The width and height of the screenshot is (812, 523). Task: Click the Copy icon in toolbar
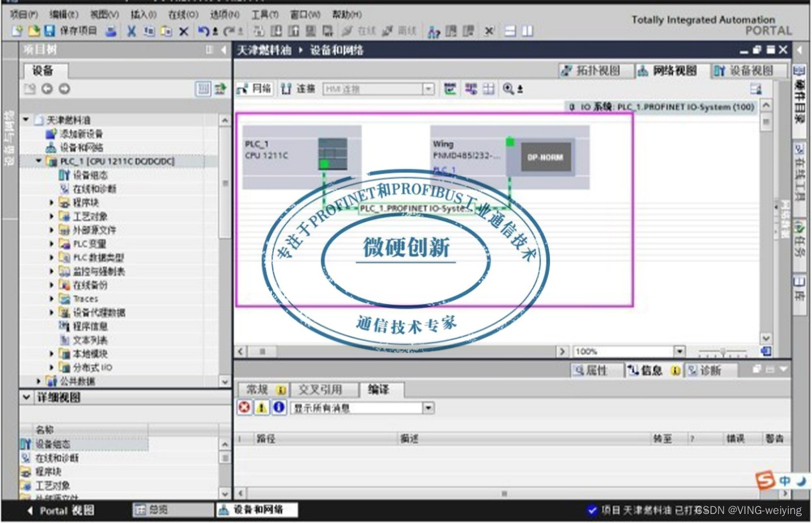(149, 31)
